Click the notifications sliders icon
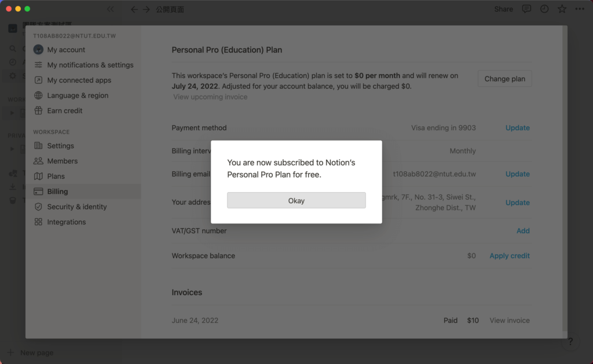Viewport: 593px width, 364px height. tap(38, 65)
